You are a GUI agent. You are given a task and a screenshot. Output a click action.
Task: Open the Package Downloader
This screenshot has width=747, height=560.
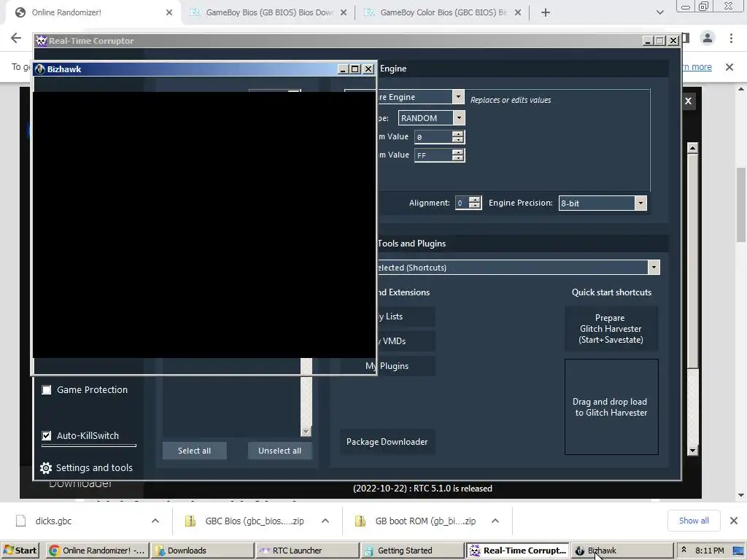(387, 441)
